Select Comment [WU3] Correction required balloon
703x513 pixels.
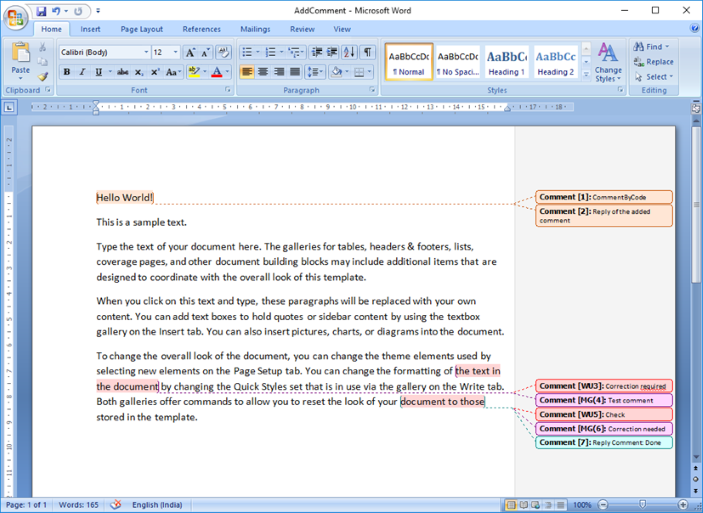click(603, 386)
